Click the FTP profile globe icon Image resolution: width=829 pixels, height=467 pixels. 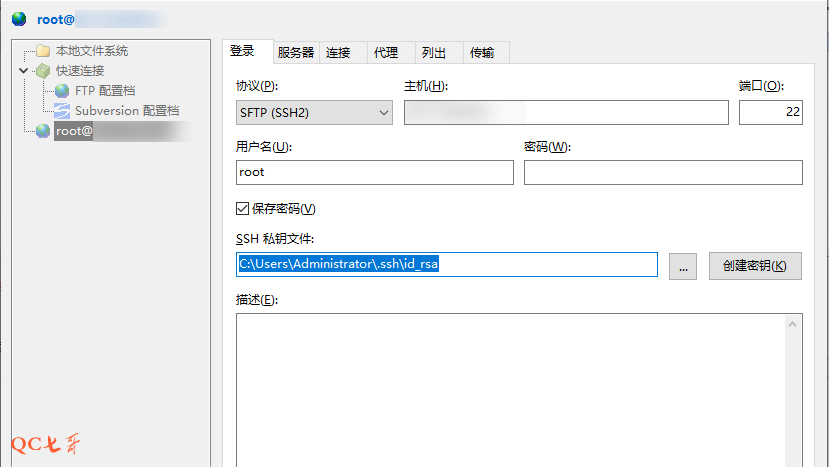tap(62, 91)
